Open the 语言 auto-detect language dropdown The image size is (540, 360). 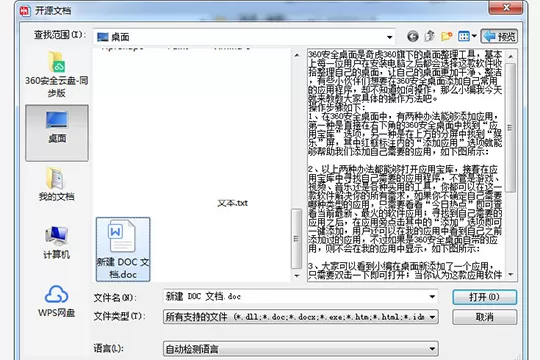301,349
